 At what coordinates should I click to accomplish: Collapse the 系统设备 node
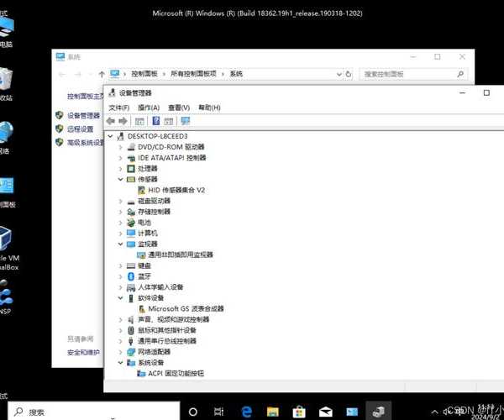[120, 363]
